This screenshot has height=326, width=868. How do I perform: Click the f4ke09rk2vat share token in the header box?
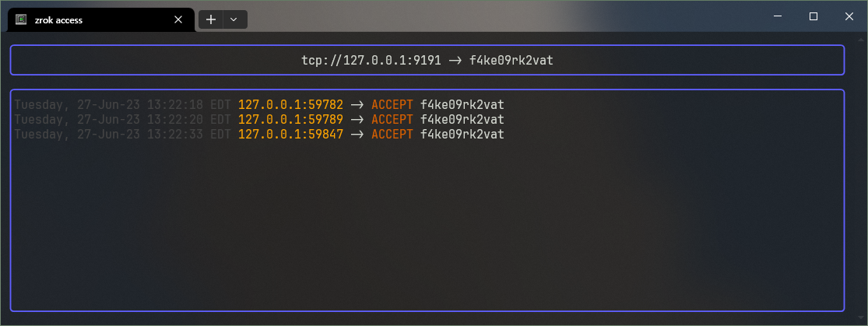coord(511,60)
